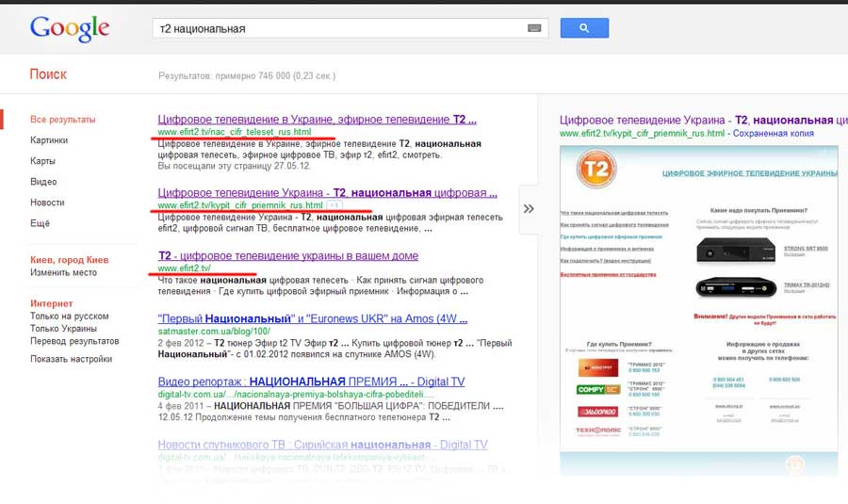Filter results 'Только на русском'
848x504 pixels.
(69, 316)
